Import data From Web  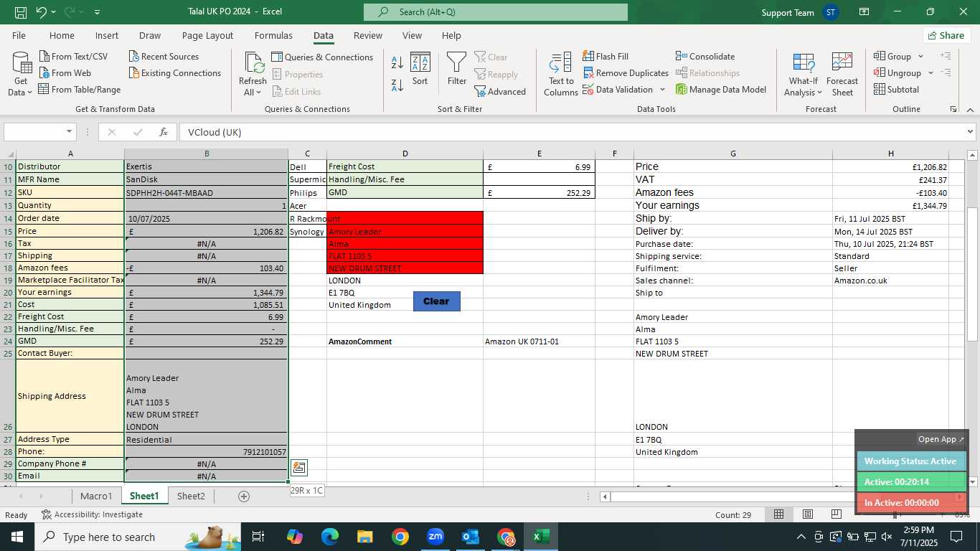[65, 73]
